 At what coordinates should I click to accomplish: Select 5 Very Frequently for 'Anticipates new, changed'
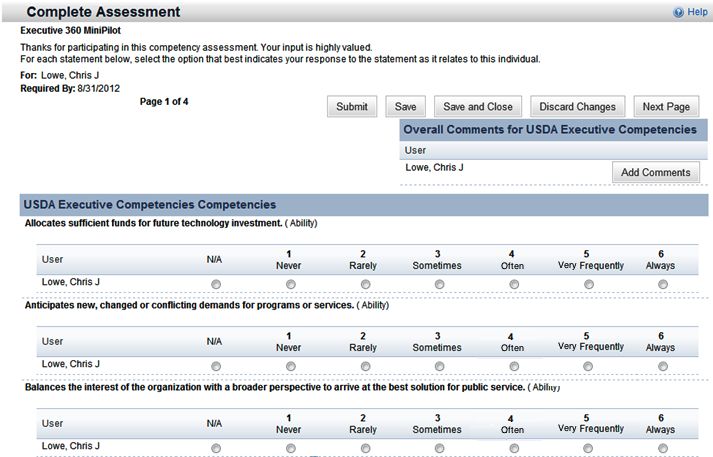pyautogui.click(x=588, y=366)
